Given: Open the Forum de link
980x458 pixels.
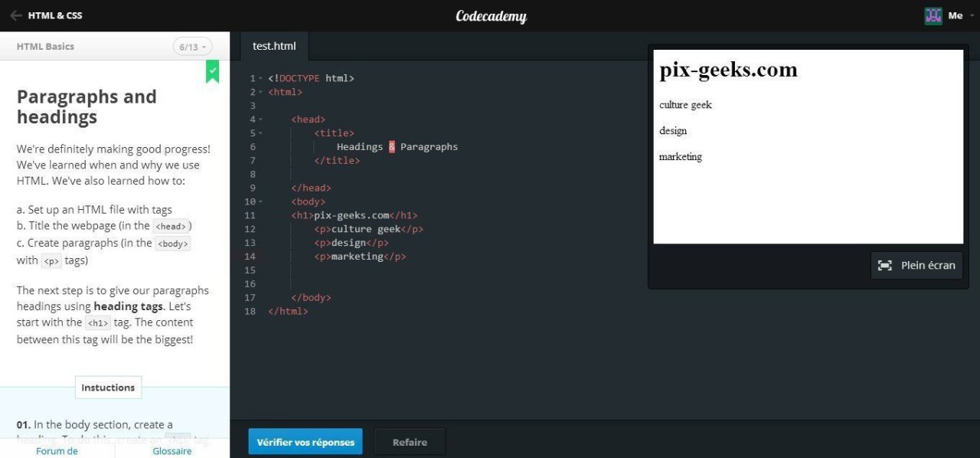Looking at the screenshot, I should click(x=57, y=450).
